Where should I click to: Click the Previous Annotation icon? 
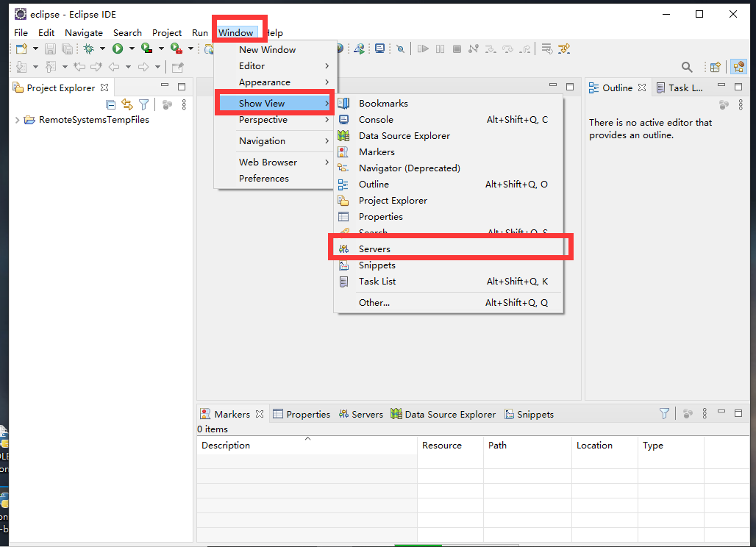coord(51,67)
